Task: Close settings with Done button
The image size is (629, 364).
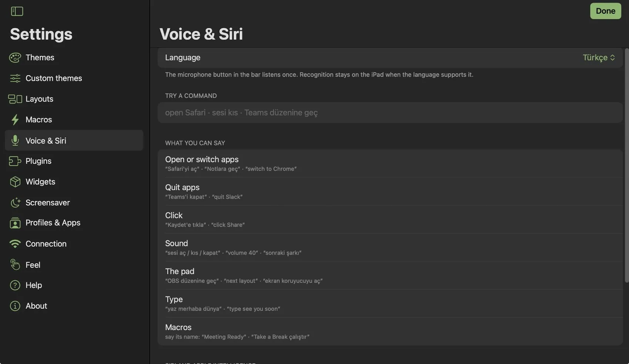Action: 605,11
